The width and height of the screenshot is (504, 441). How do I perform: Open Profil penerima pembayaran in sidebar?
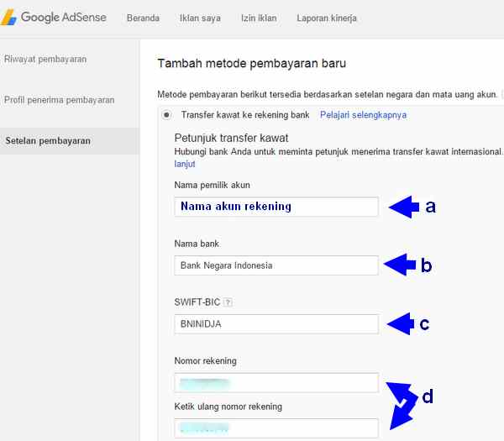coord(59,100)
